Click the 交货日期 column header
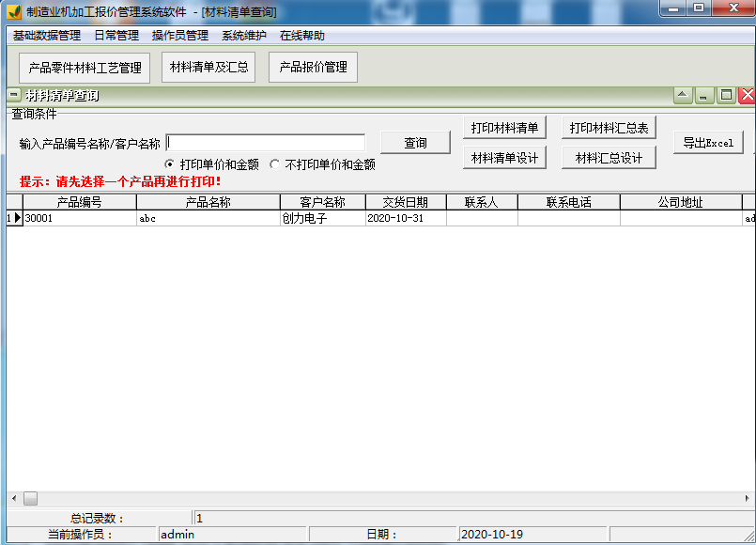This screenshot has width=756, height=545. 406,202
